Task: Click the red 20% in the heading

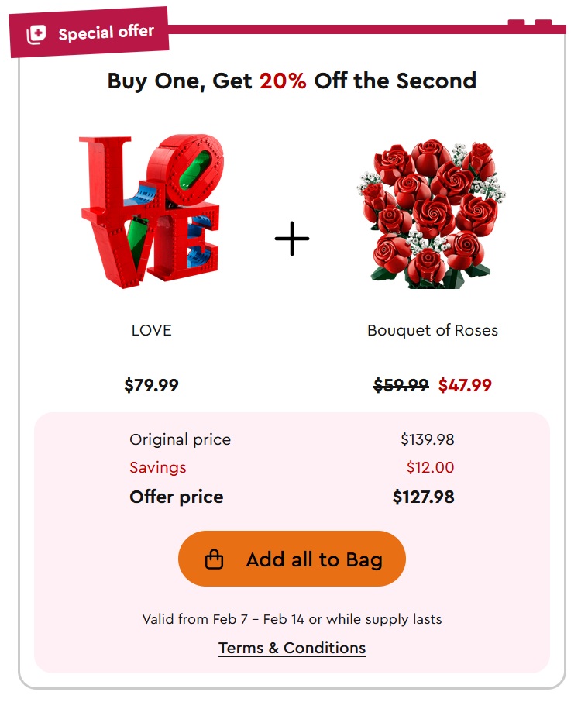Action: tap(283, 81)
